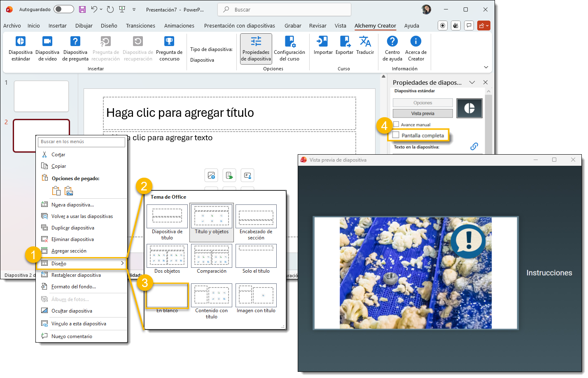Image resolution: width=588 pixels, height=378 pixels.
Task: Click the Buscar en los menús field
Action: [82, 142]
